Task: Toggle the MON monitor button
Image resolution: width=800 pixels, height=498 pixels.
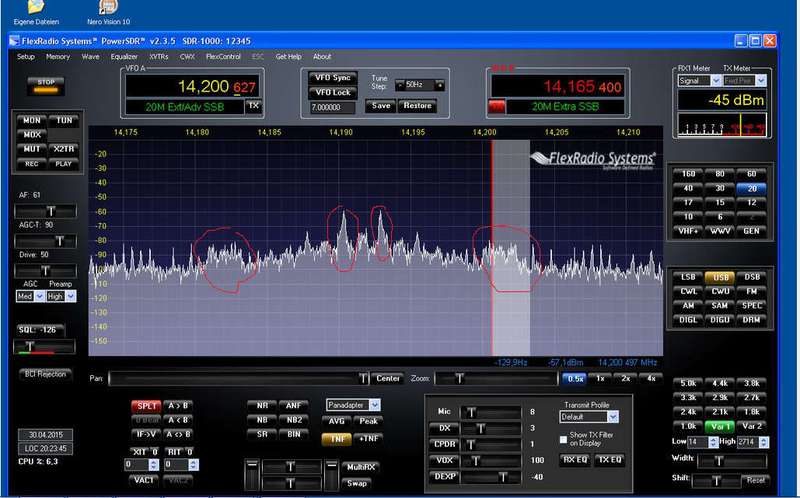Action: (x=32, y=120)
